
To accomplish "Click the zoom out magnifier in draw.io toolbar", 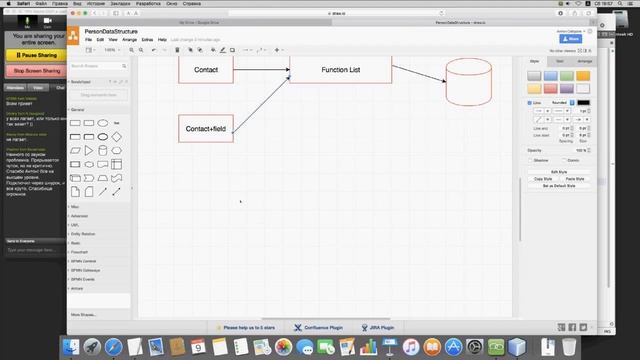I will coord(141,50).
